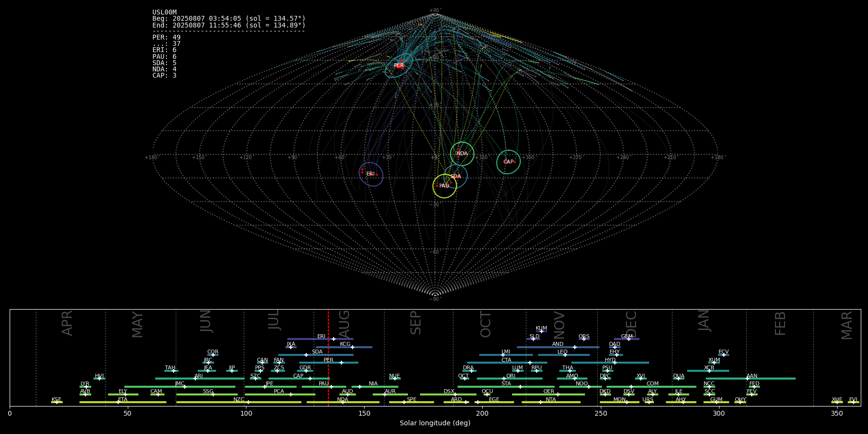
Task: Select the NOO shower label in timeline
Action: [582, 384]
